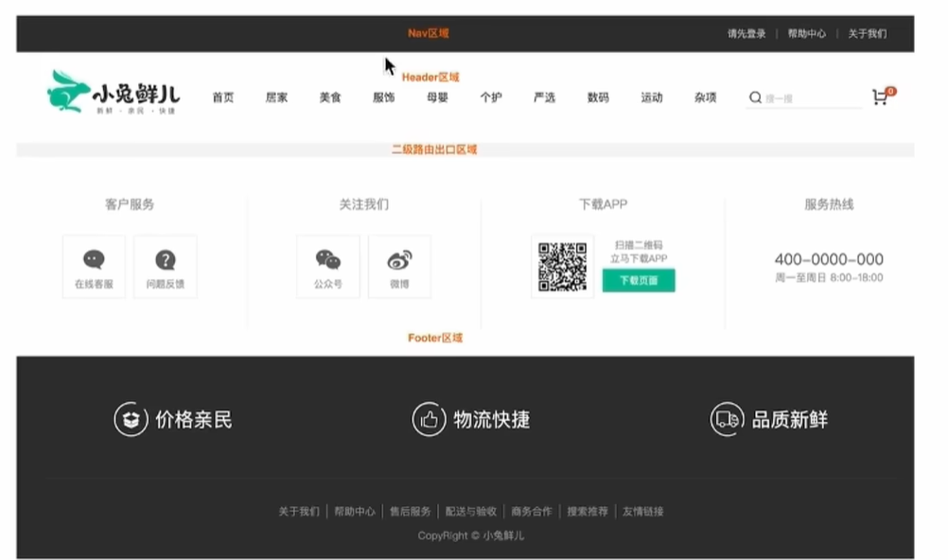Viewport: 948px width, 560px height.
Task: Click the search magnifier icon
Action: (x=755, y=97)
